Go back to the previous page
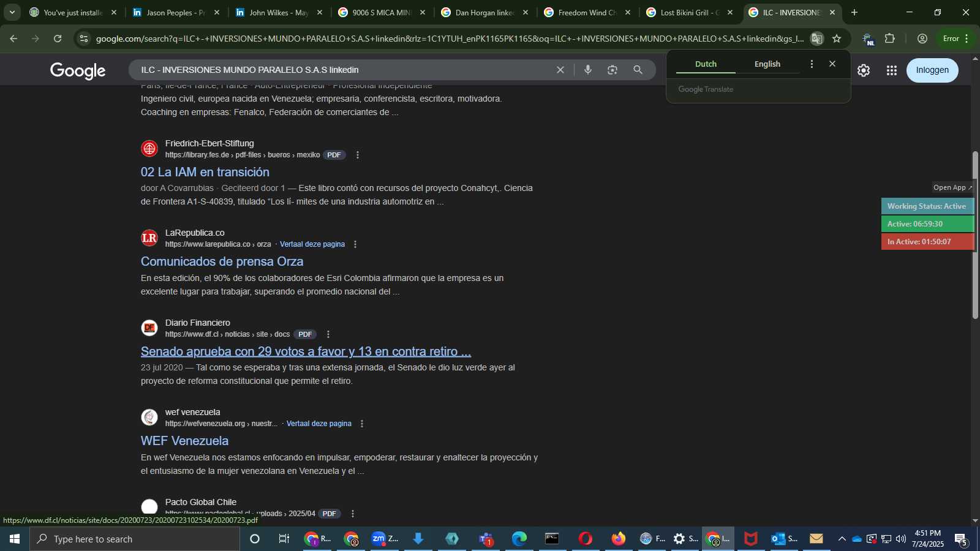The image size is (980, 551). pos(13,39)
